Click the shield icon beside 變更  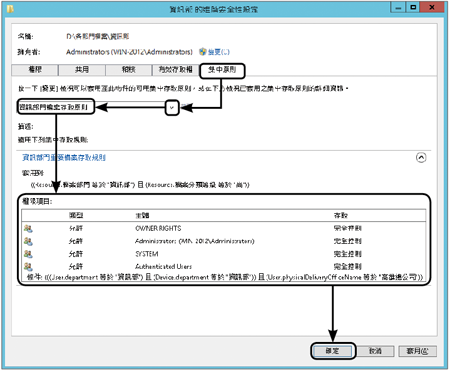(x=203, y=52)
